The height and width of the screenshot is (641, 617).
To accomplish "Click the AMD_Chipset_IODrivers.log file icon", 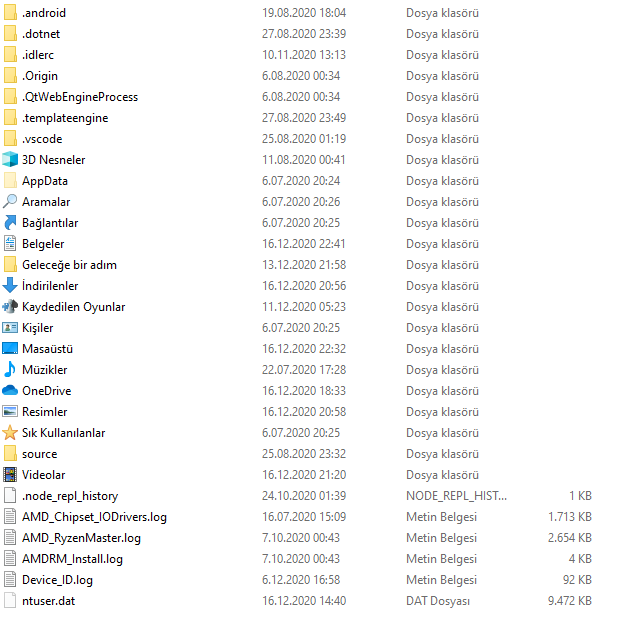I will (x=10, y=517).
